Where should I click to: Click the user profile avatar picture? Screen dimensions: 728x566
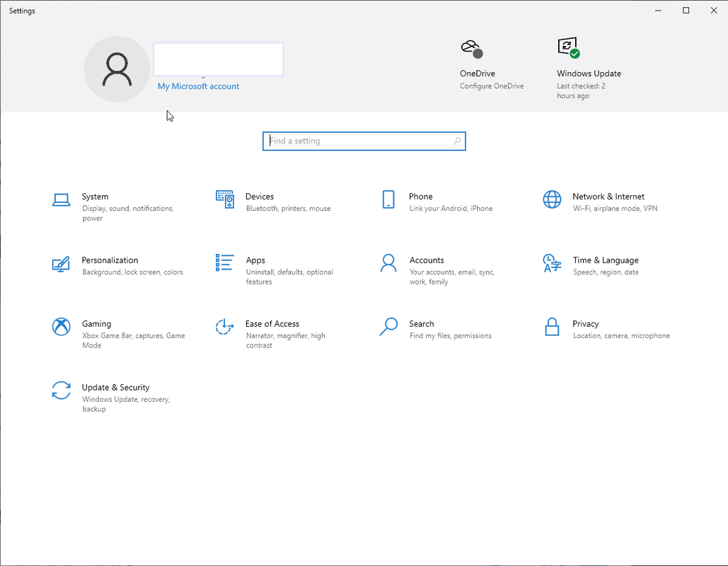point(117,69)
